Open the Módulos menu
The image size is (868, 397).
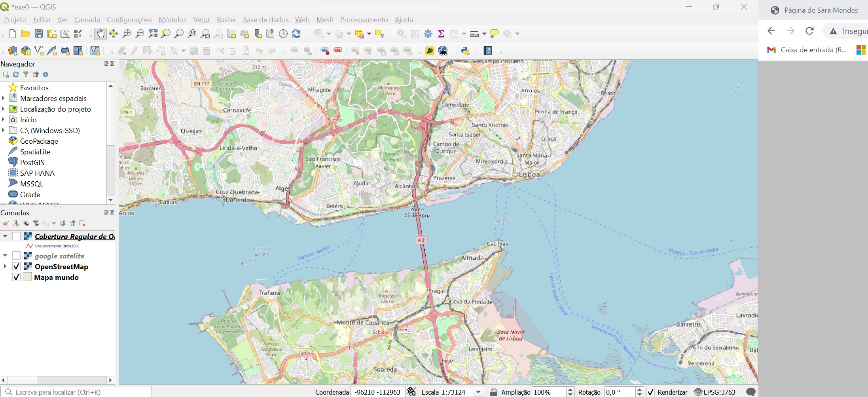[172, 19]
